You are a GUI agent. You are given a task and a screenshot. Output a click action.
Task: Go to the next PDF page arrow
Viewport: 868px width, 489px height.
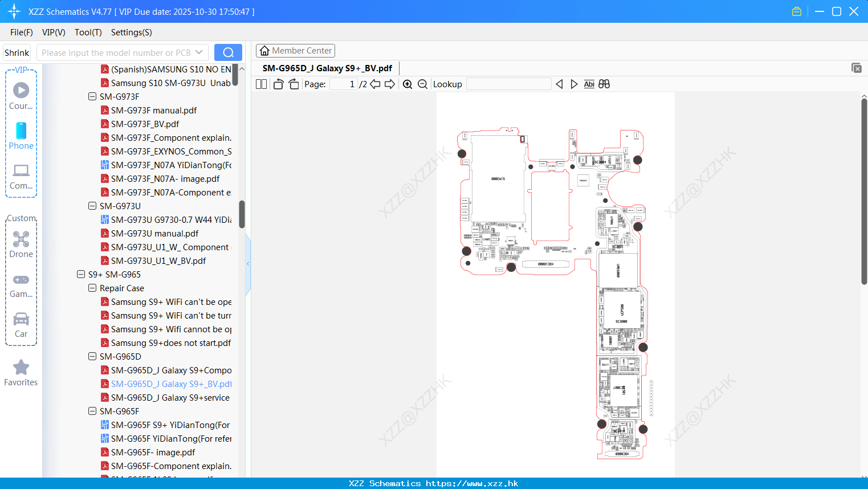click(x=390, y=84)
